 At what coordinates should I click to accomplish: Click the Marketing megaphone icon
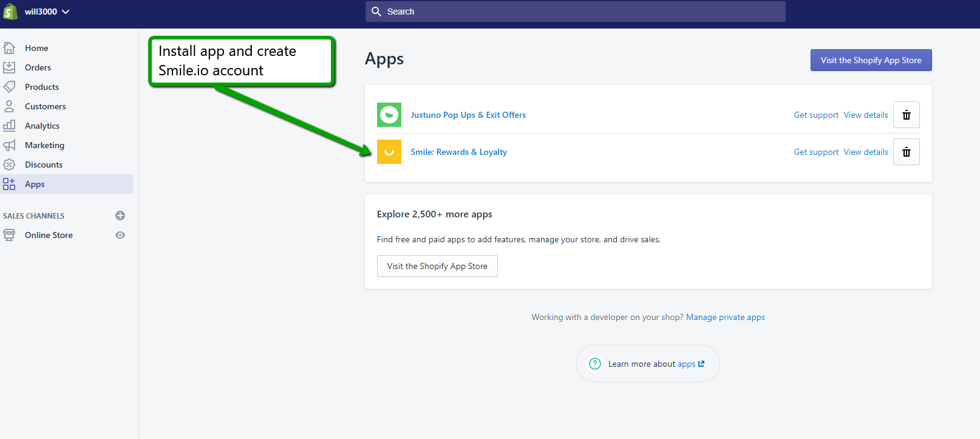click(9, 145)
